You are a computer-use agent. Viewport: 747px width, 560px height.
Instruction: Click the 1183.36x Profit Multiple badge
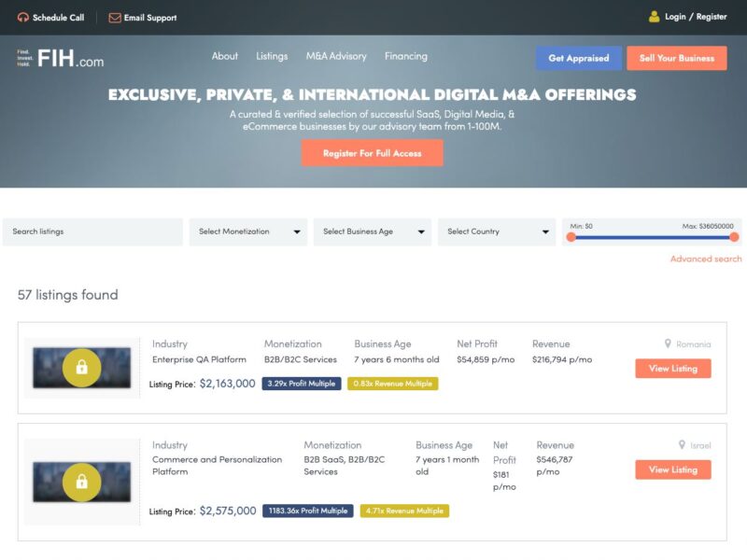308,511
